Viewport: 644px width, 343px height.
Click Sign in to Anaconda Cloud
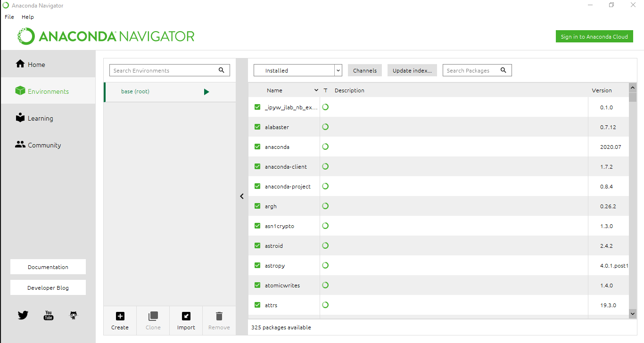(594, 37)
